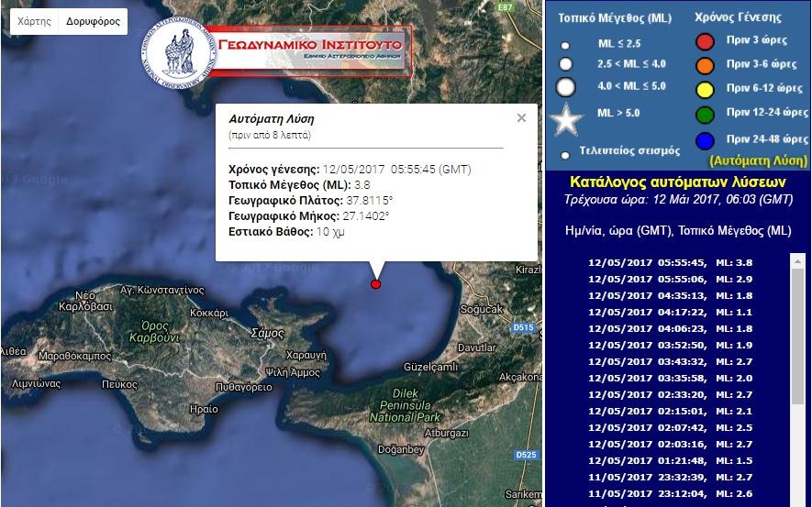Click the orange Πριν 3-6 ώρες swatch
The height and width of the screenshot is (507, 812).
pos(705,65)
